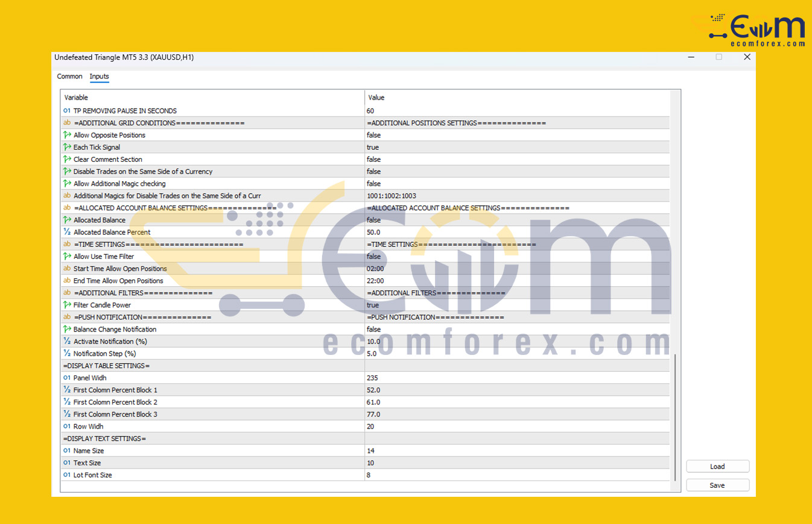Click the Row Widh value 20
The height and width of the screenshot is (524, 812).
coord(370,426)
